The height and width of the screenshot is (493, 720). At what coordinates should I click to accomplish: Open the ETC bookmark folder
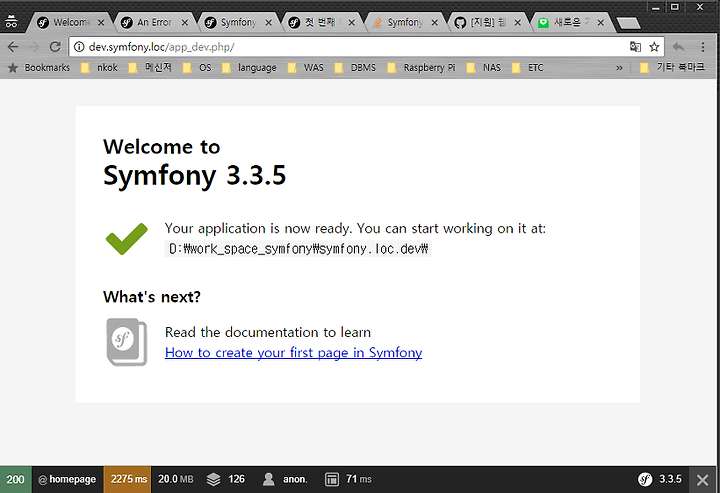(x=528, y=67)
